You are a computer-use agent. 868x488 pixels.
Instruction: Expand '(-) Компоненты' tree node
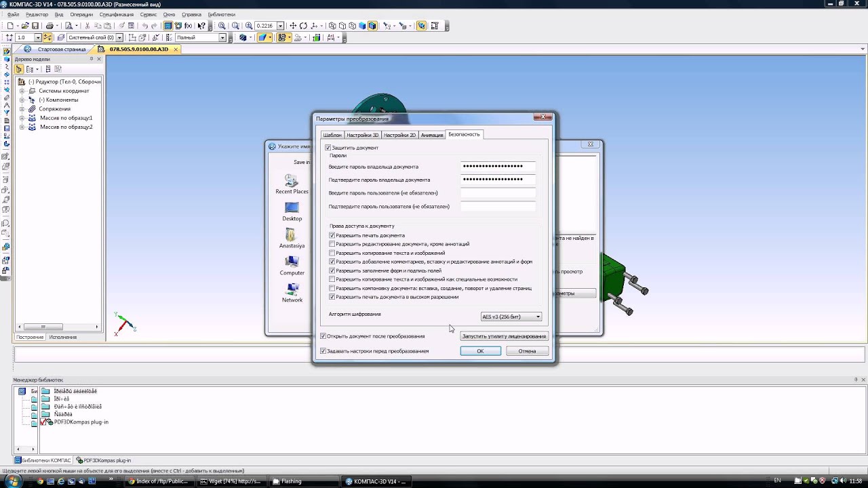22,100
